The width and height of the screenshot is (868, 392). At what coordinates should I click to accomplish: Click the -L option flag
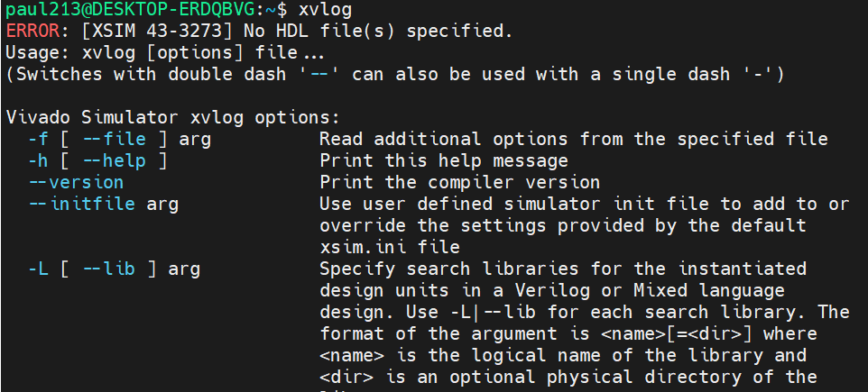39,269
